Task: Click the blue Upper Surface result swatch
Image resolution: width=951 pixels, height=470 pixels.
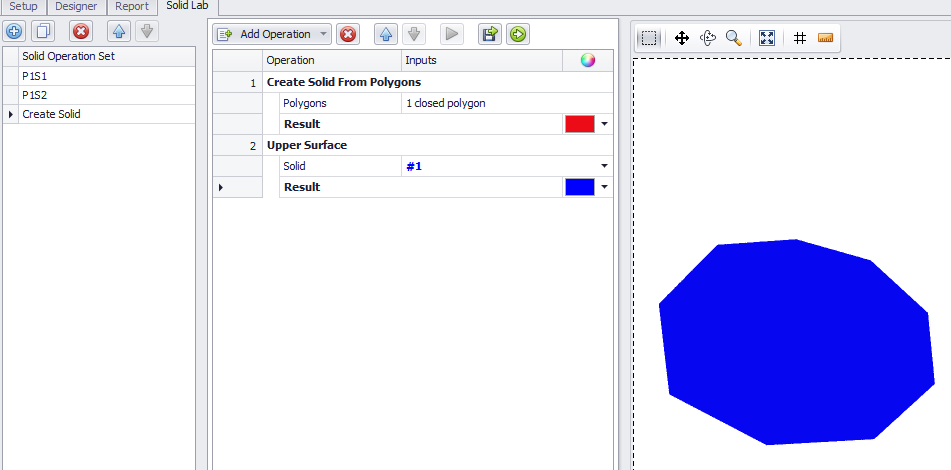Action: pyautogui.click(x=579, y=187)
